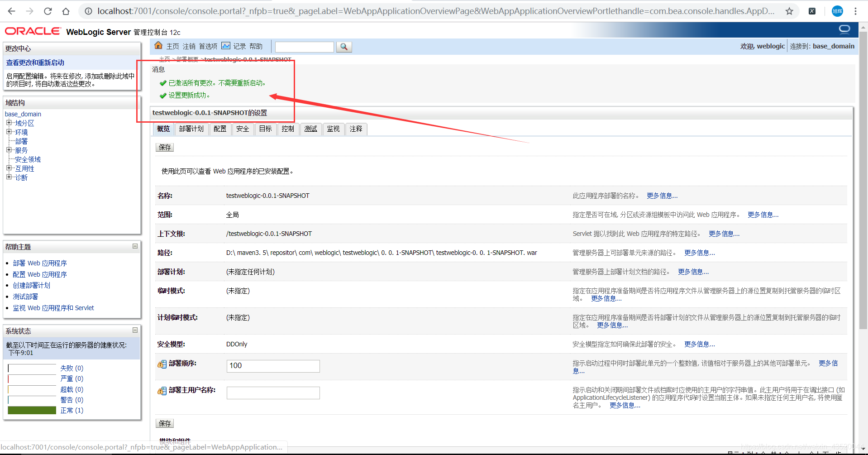This screenshot has width=868, height=455.
Task: Switch to the 注释 tab
Action: click(x=356, y=129)
